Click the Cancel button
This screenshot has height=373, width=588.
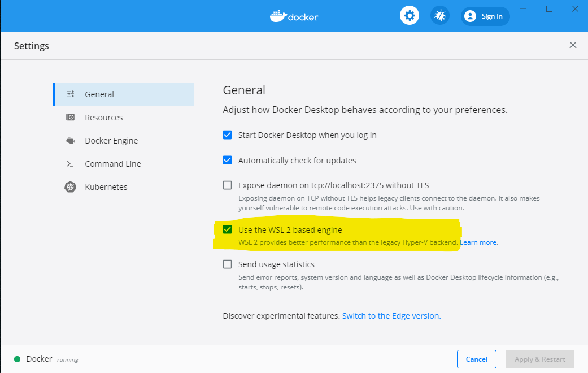click(x=476, y=359)
